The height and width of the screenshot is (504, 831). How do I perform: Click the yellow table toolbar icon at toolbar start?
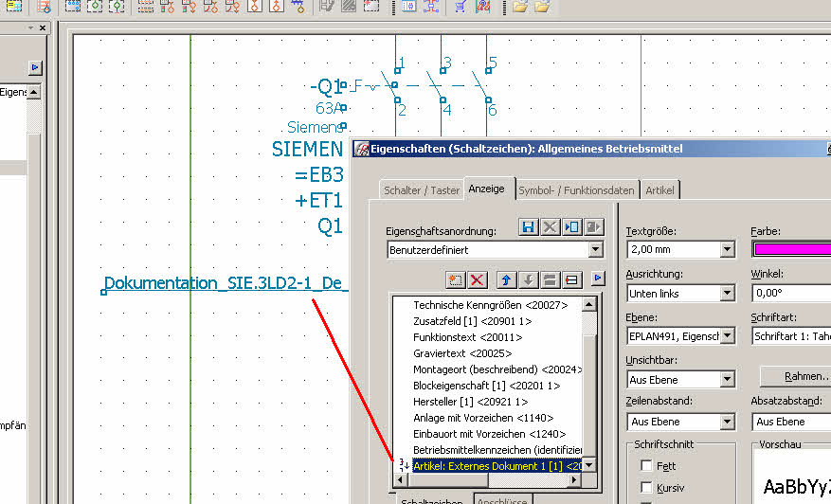coord(14,7)
